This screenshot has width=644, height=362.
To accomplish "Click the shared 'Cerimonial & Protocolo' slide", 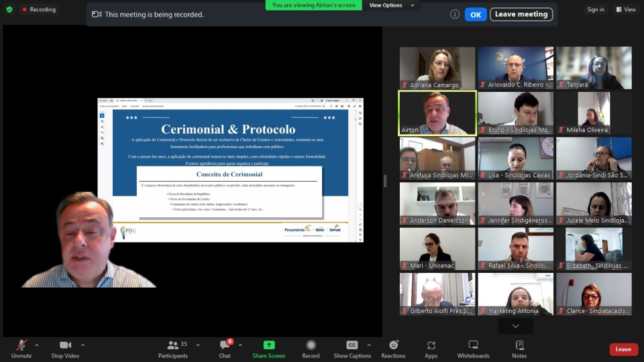I will 230,170.
